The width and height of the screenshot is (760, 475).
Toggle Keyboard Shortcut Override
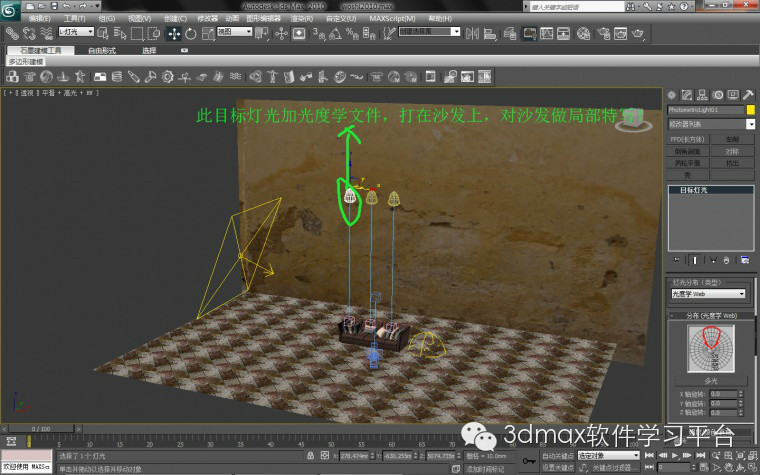point(299,33)
